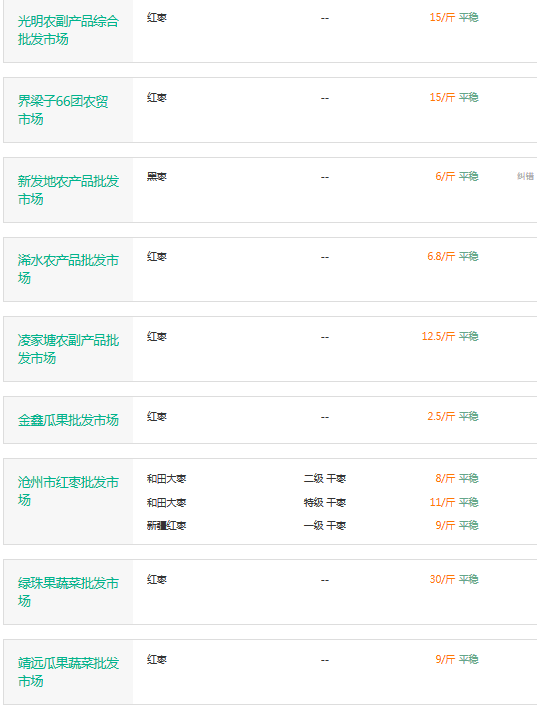Click the 特级 干枣 grade text
Image resolution: width=537 pixels, height=713 pixels.
pos(325,502)
